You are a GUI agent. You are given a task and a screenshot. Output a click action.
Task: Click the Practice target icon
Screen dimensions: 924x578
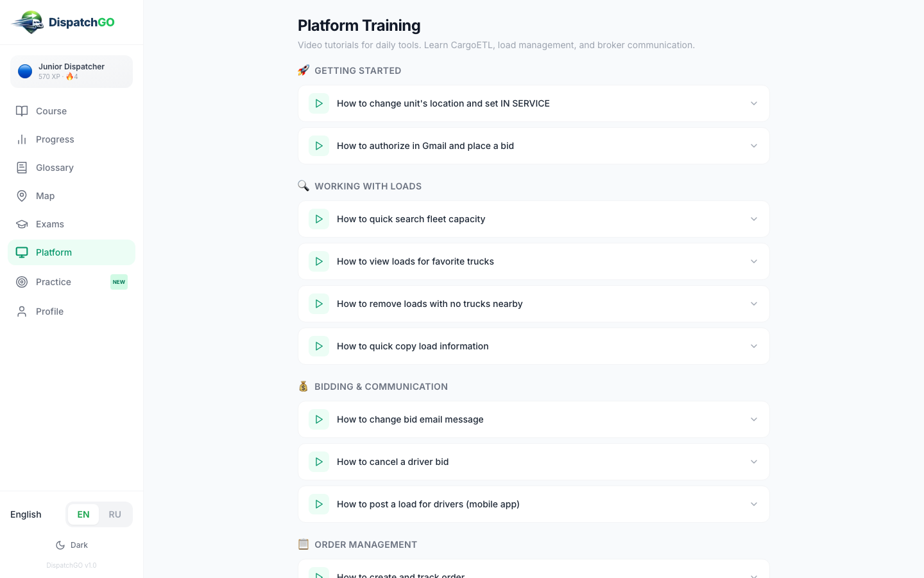[x=22, y=282]
